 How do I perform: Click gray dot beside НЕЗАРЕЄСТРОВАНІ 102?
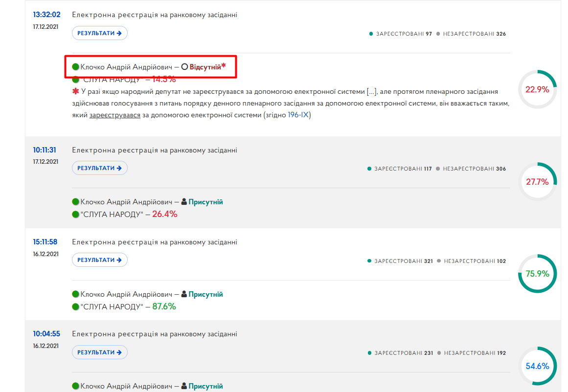coord(439,261)
